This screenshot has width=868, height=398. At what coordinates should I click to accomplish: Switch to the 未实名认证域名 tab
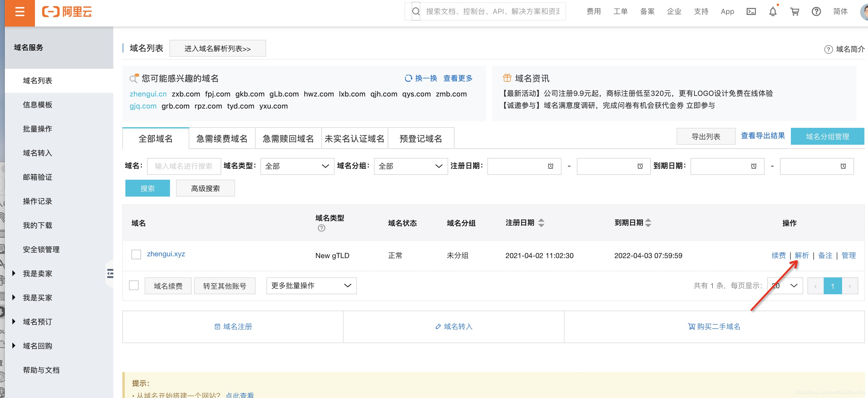[354, 138]
